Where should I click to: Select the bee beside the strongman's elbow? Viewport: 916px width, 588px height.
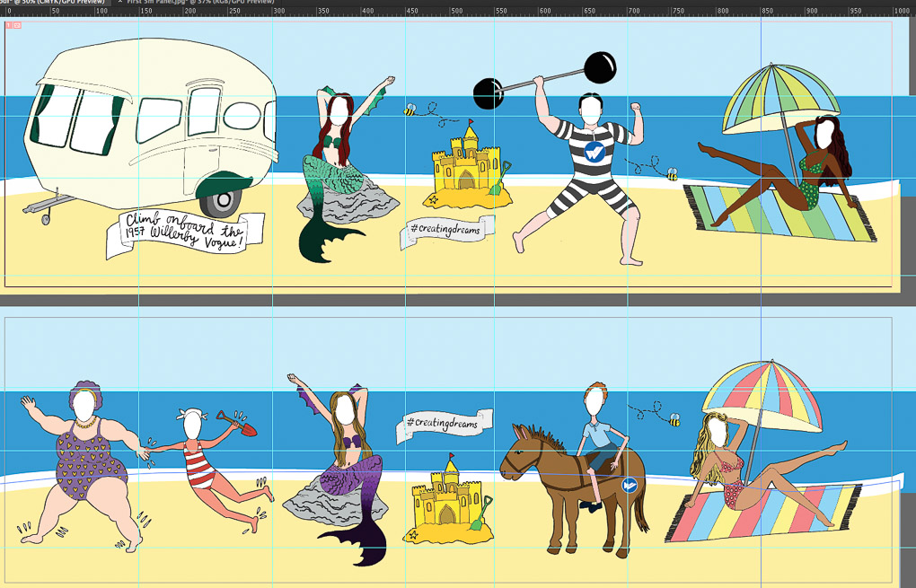[x=671, y=173]
